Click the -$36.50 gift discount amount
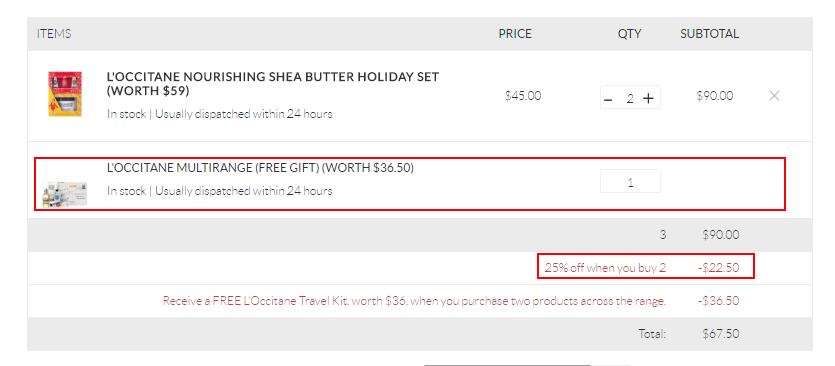Screen dimensions: 835x366 718,300
